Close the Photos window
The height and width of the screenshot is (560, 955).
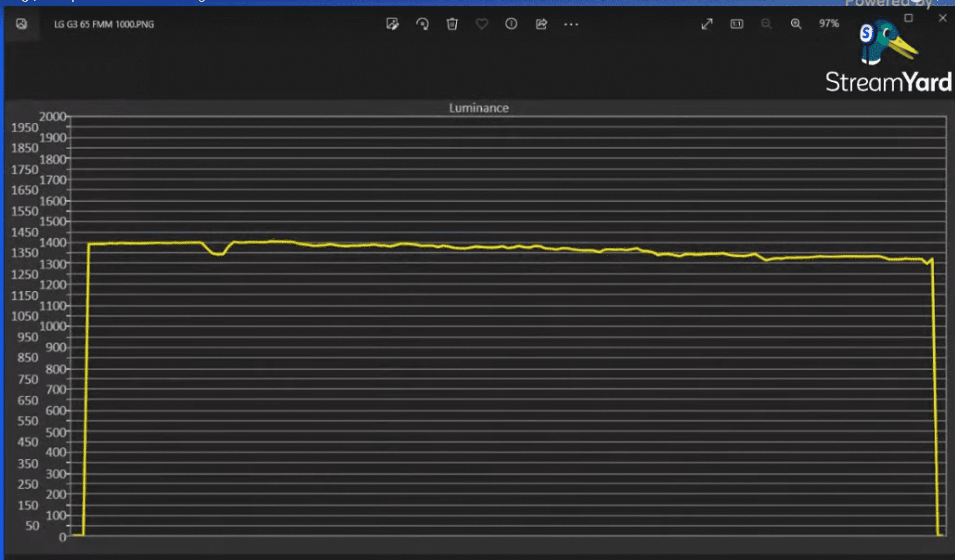(943, 18)
